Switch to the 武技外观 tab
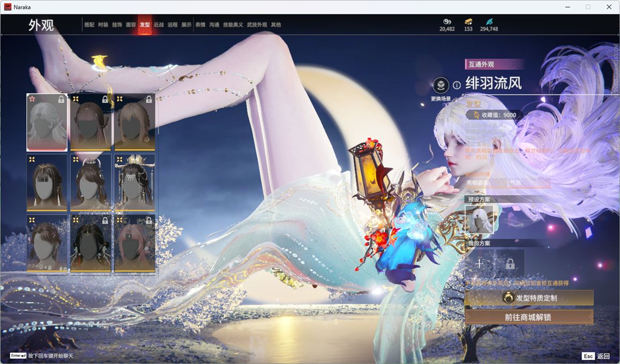Viewport: 620px width, 364px height. pyautogui.click(x=257, y=25)
